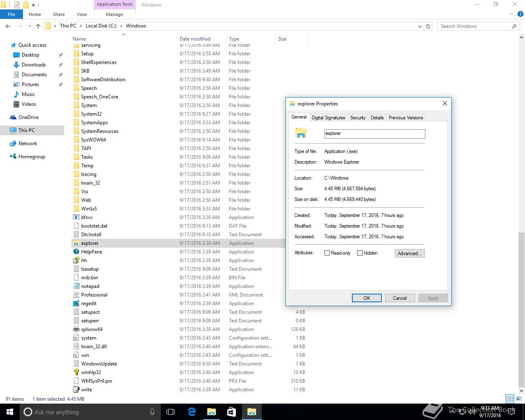Open the Share ribbon tab
525x420 pixels.
[59, 14]
